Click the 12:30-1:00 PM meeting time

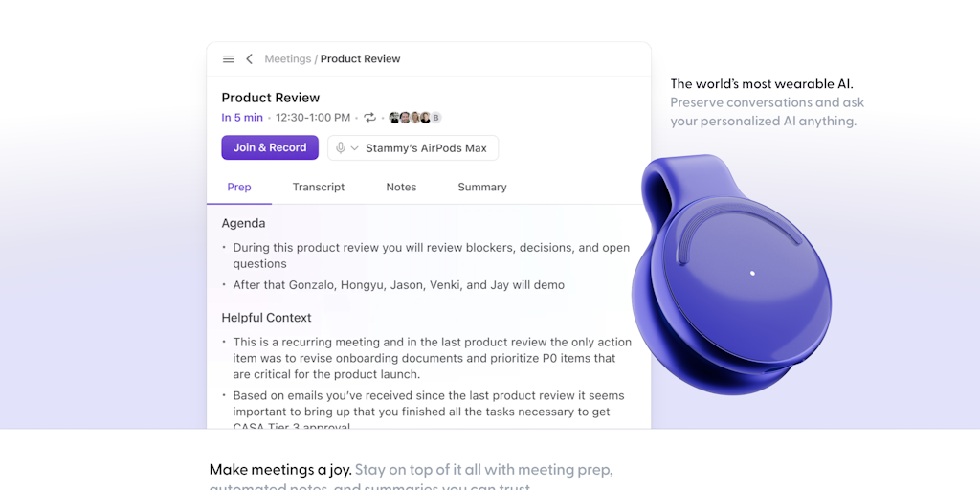pos(313,118)
